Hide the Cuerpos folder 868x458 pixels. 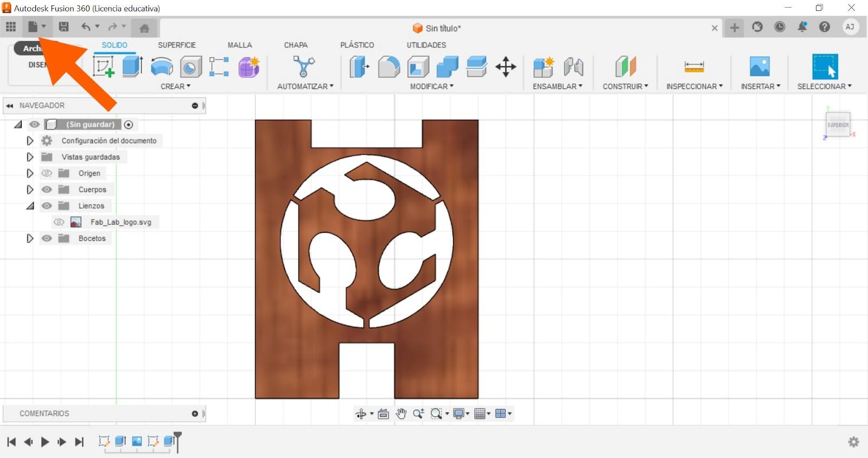pos(47,189)
